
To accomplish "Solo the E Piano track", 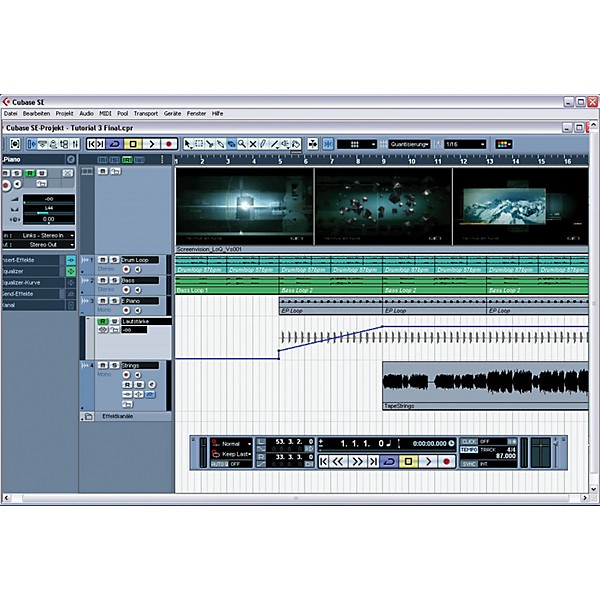I will pos(114,301).
